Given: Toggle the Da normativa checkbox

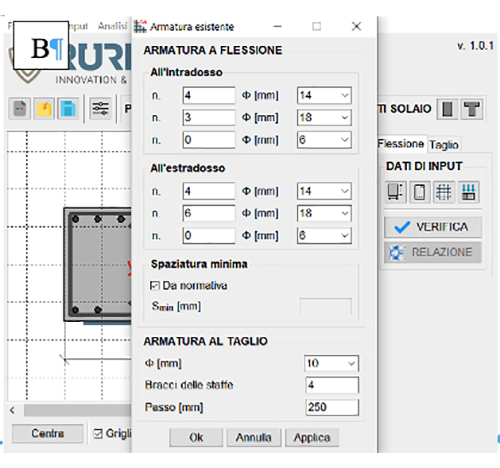Looking at the screenshot, I should tap(155, 286).
